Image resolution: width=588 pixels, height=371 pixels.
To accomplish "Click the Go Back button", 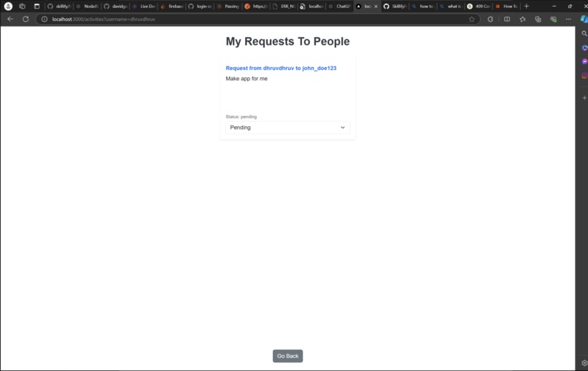I will (x=287, y=356).
